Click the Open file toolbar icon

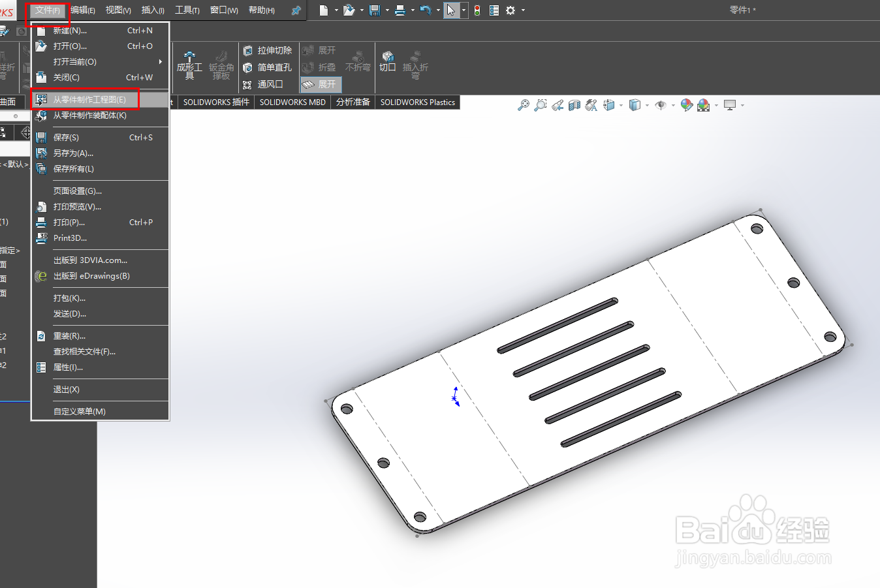pyautogui.click(x=349, y=10)
